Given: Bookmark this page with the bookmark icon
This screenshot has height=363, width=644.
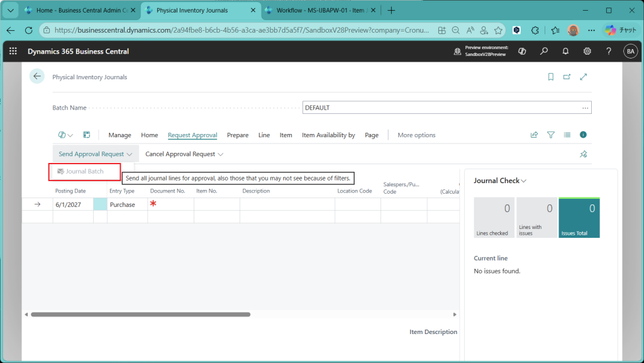Looking at the screenshot, I should tap(551, 77).
